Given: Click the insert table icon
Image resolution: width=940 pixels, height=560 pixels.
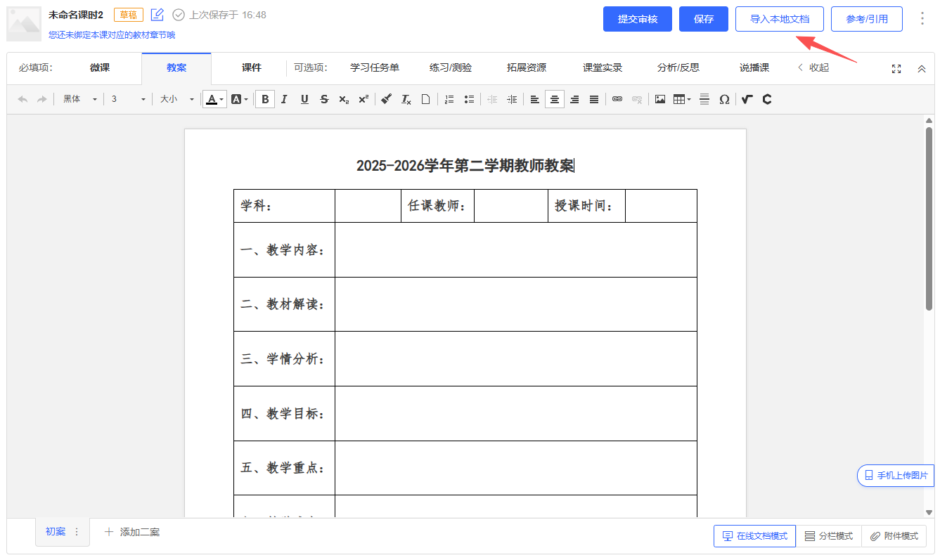Looking at the screenshot, I should [x=678, y=100].
